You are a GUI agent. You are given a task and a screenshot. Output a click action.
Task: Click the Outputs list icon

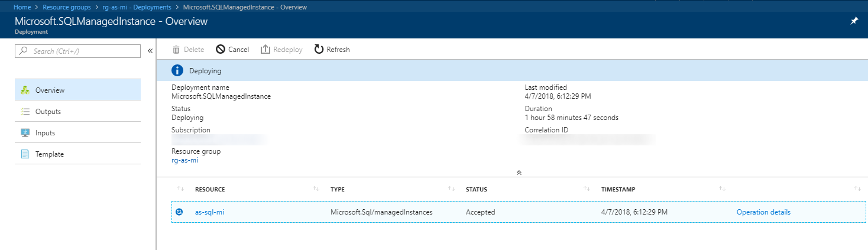coord(25,112)
